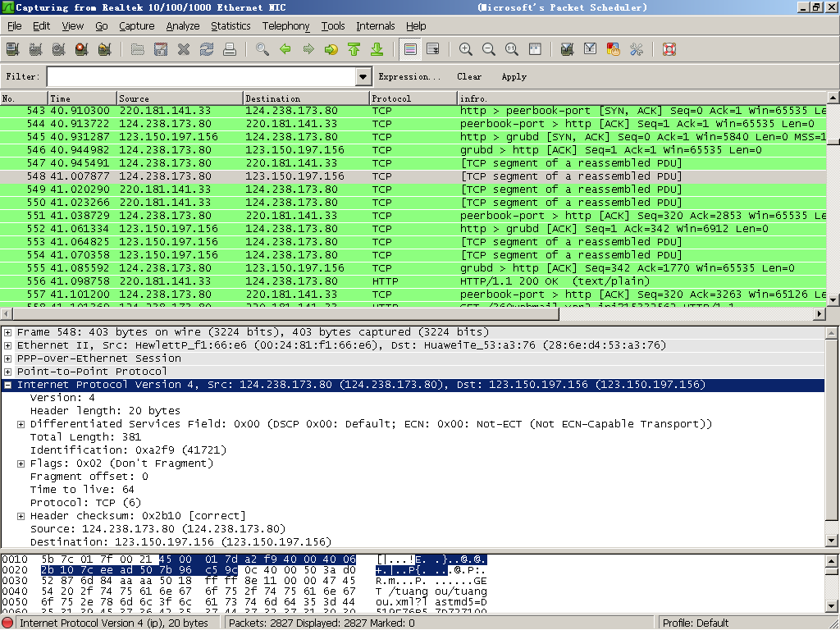
Task: Expand Frame 548 tree node
Action: 8,332
